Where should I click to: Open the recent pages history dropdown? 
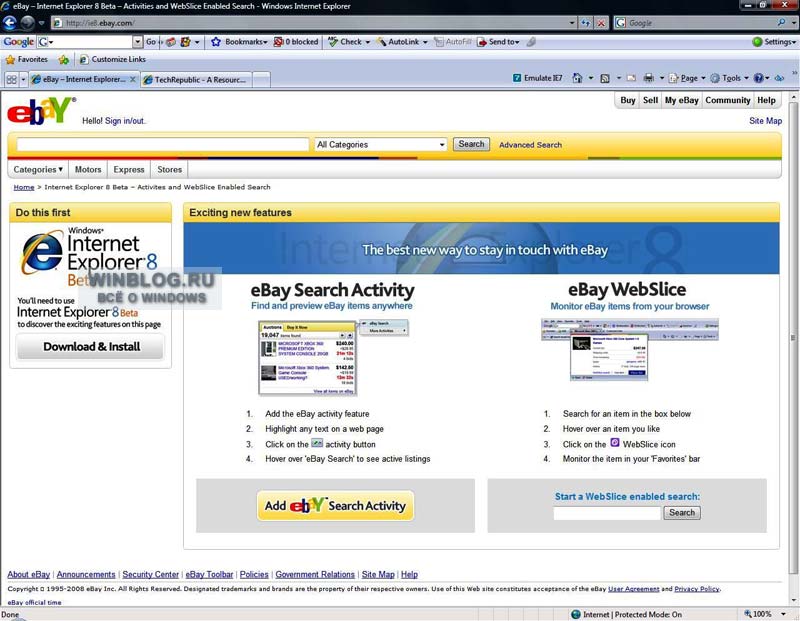(41, 23)
